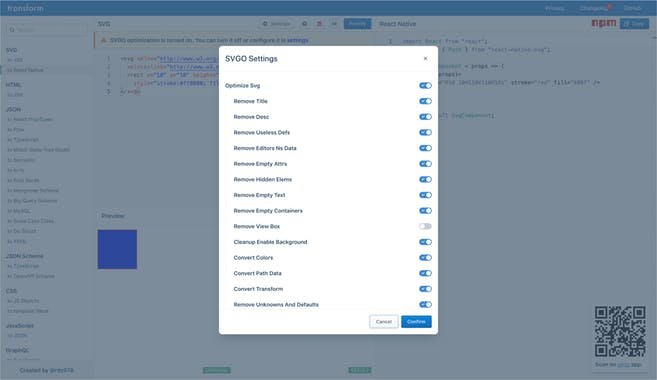Click the GraphQL sidebar heading
657x380 pixels.
coord(18,350)
